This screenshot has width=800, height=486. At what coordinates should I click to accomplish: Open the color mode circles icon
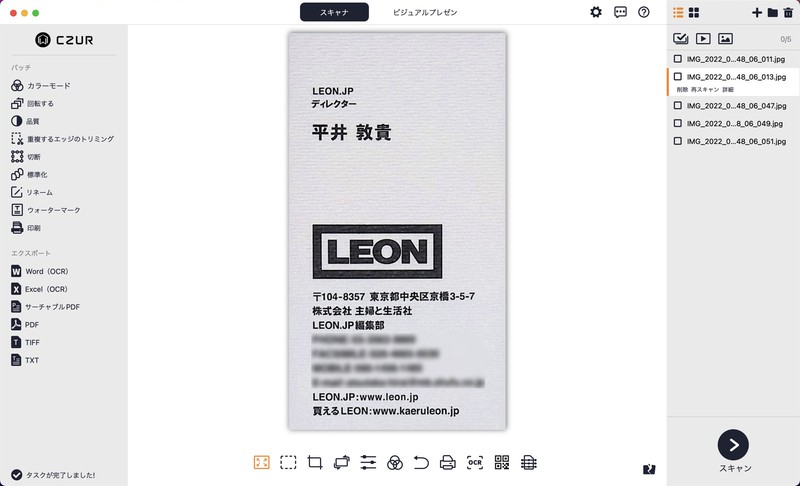(394, 463)
